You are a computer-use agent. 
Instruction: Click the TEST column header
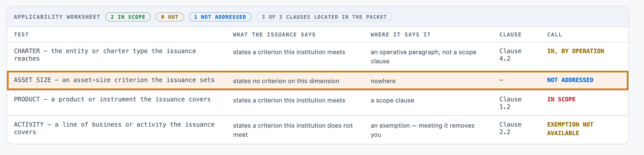tap(21, 35)
